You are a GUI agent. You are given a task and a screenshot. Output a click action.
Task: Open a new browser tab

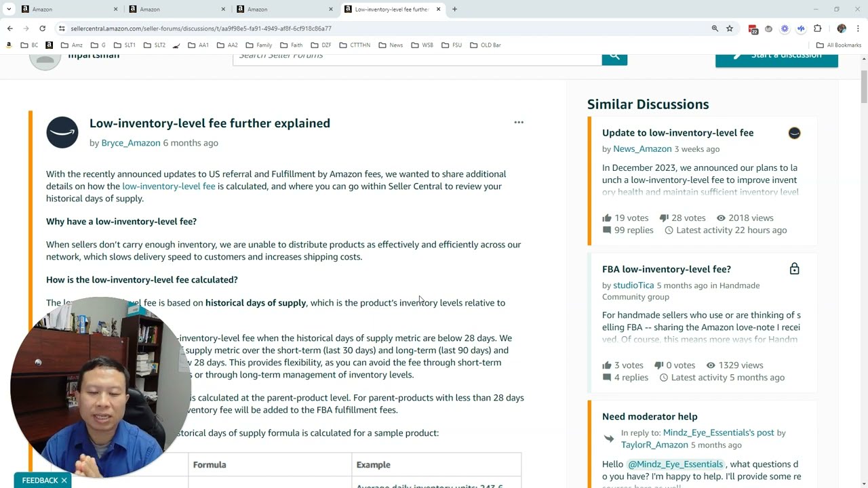pyautogui.click(x=454, y=9)
